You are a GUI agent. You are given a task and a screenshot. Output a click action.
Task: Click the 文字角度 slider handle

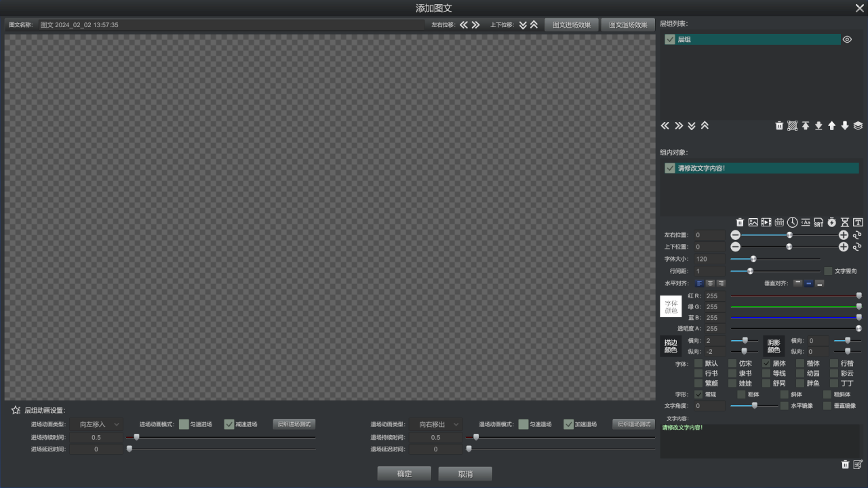tap(755, 405)
